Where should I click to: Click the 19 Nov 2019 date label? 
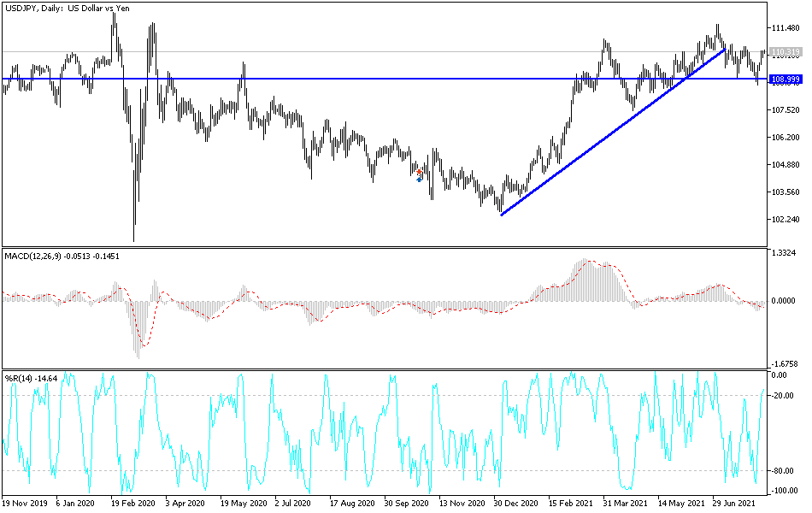point(24,503)
